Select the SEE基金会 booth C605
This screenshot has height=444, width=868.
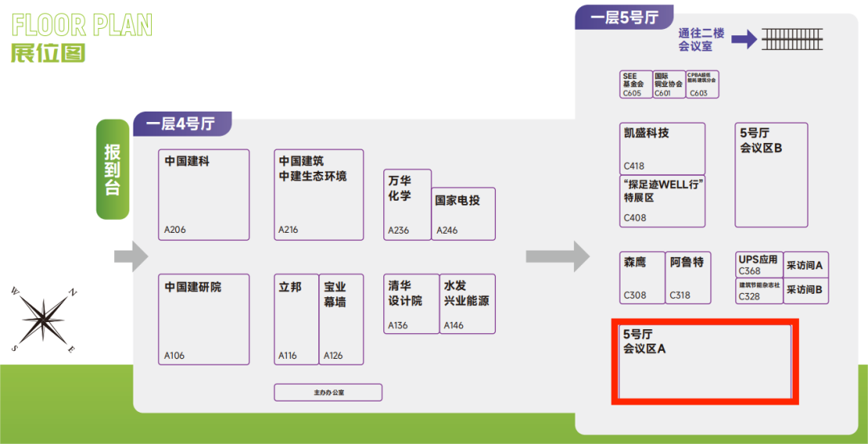636,84
